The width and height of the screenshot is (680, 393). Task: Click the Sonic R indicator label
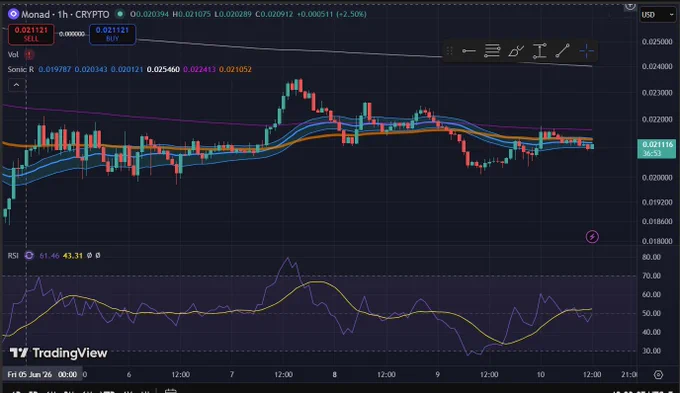click(x=20, y=69)
